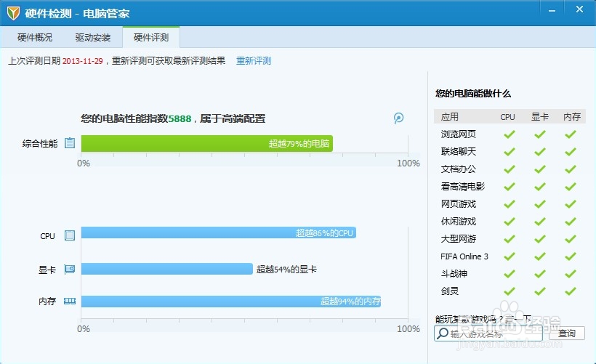Click the 浏览网页 row label
The image size is (596, 364).
point(459,134)
